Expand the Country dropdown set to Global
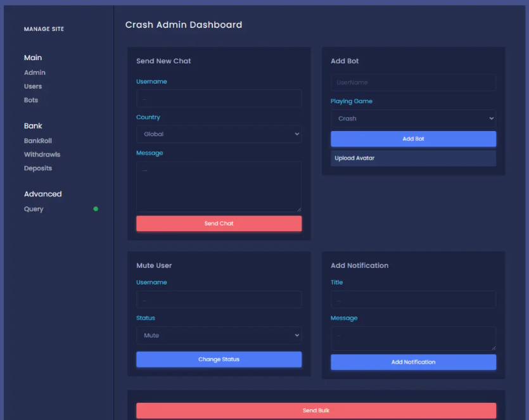The height and width of the screenshot is (420, 529). pyautogui.click(x=219, y=134)
